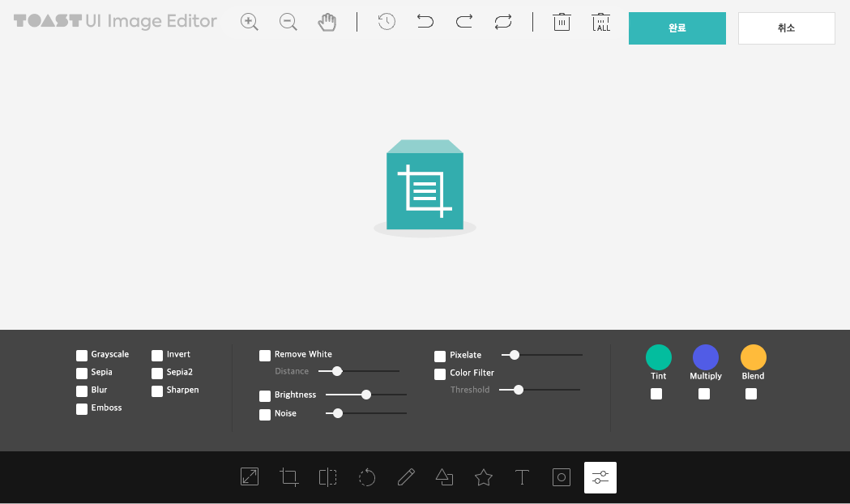Click the teal 완료 button
The height and width of the screenshot is (504, 850).
677,28
